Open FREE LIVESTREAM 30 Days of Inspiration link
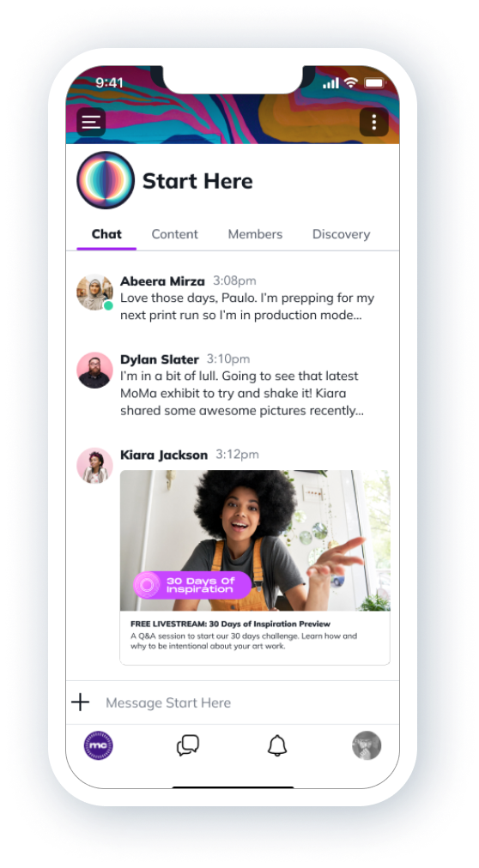Screen dimensions: 479x868 230,624
